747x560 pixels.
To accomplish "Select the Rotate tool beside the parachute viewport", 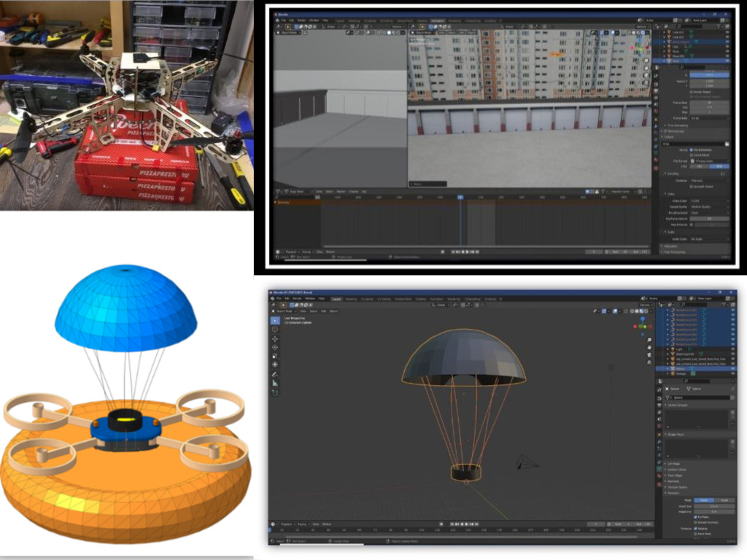I will [x=275, y=347].
